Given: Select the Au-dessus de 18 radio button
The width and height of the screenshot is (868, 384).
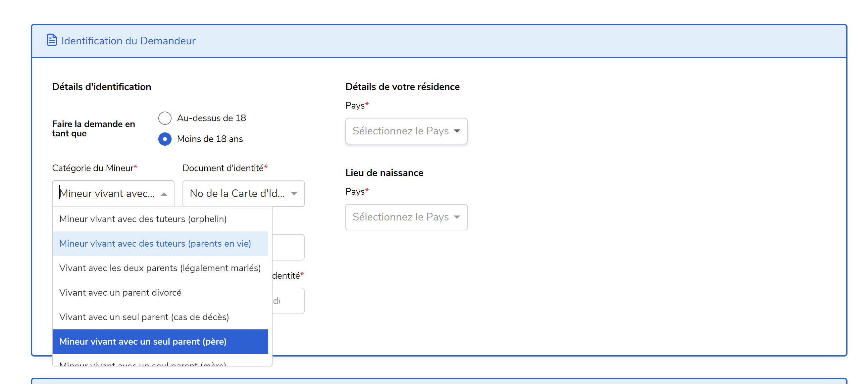Looking at the screenshot, I should point(165,118).
